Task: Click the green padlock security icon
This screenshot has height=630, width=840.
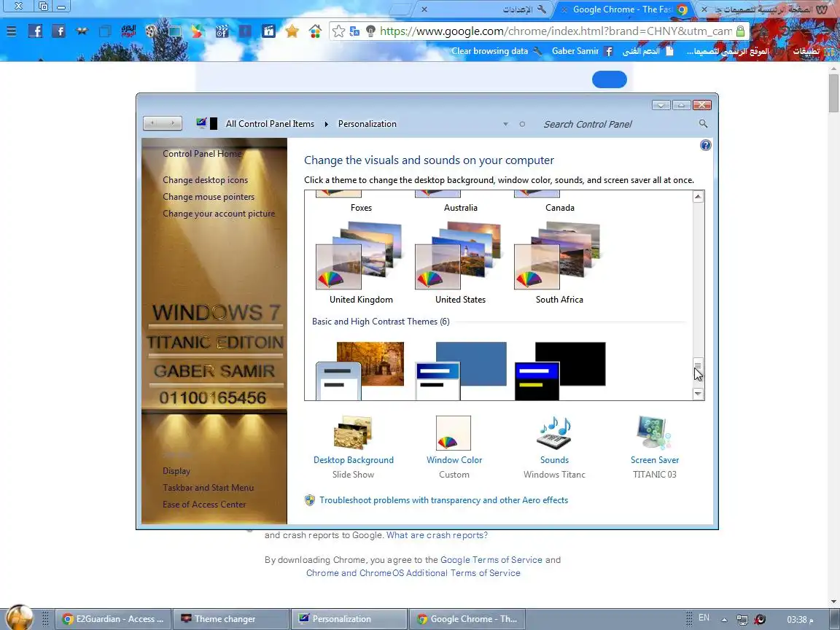Action: point(740,31)
